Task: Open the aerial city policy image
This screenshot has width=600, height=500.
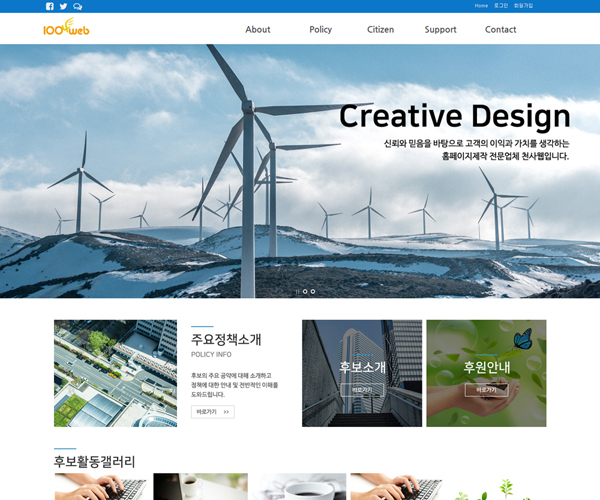Action: point(115,373)
